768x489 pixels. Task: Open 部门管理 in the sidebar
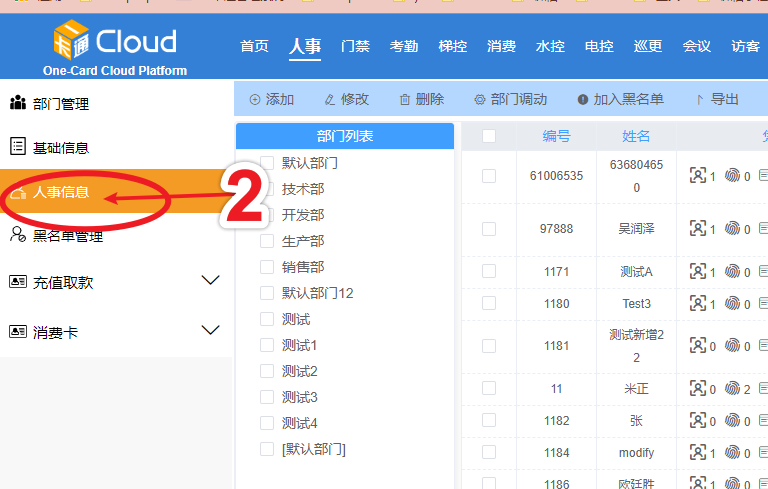60,104
